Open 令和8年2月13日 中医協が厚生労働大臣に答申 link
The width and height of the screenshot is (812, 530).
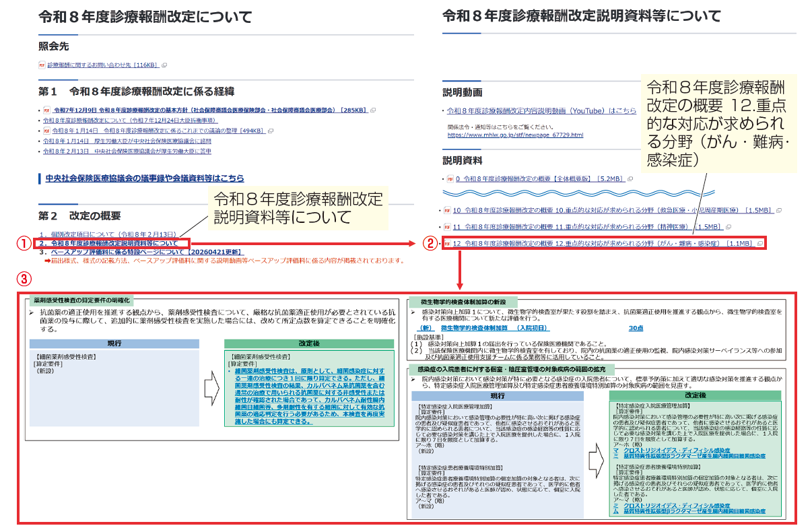tap(127, 152)
